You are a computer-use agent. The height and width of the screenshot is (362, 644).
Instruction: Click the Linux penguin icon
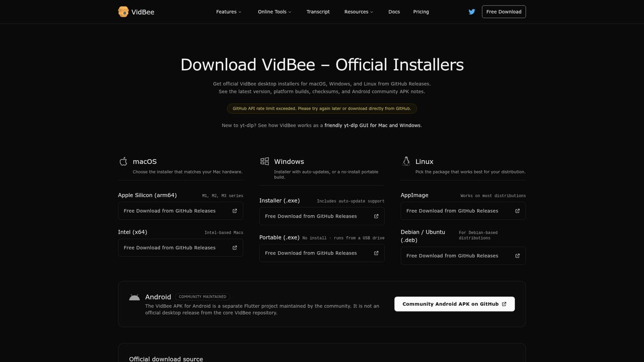pyautogui.click(x=406, y=161)
